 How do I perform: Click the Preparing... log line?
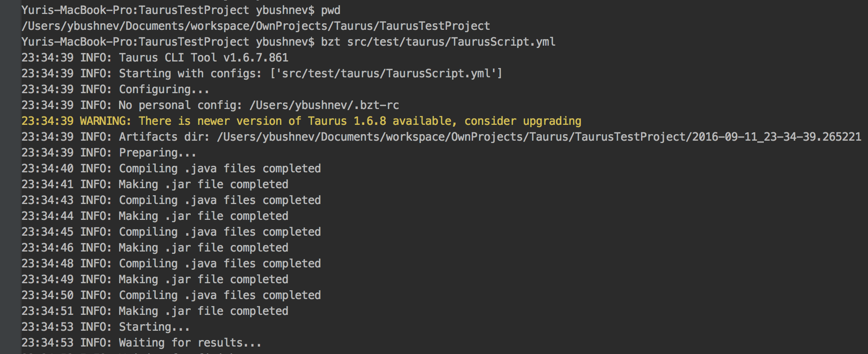click(109, 153)
